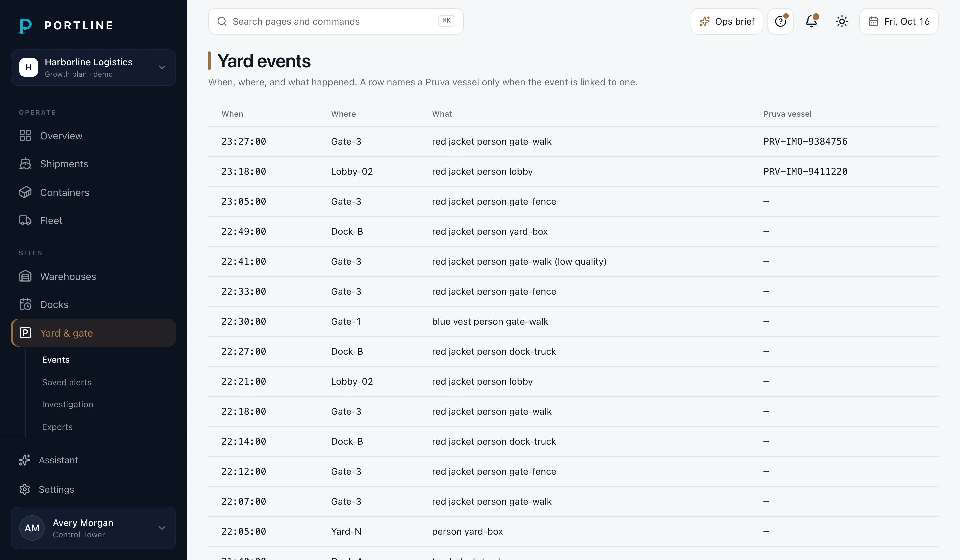Screen dimensions: 960x560
Task: Click 'blue vest person gate-walk' event
Action: (490, 322)
